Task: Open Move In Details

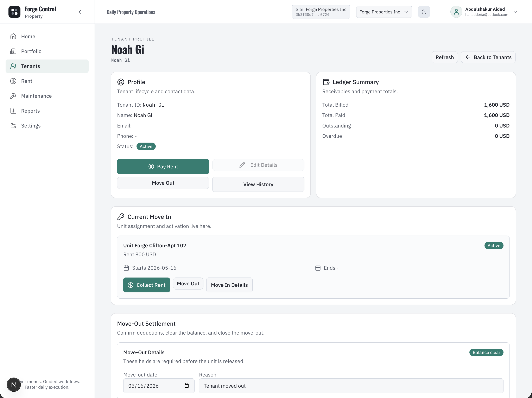Action: point(229,285)
